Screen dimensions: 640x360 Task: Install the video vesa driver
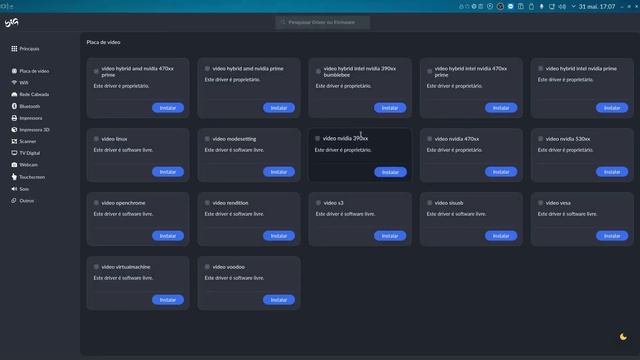(x=612, y=236)
